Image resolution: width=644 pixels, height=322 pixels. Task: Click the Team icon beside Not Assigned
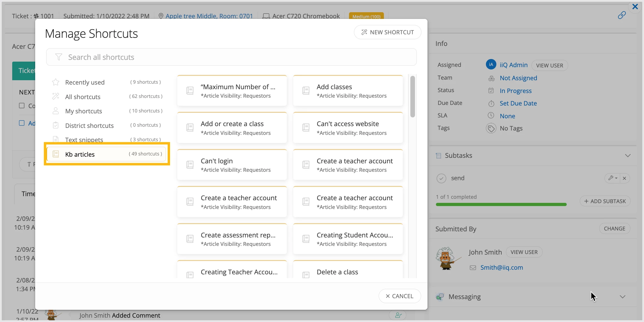tap(491, 78)
